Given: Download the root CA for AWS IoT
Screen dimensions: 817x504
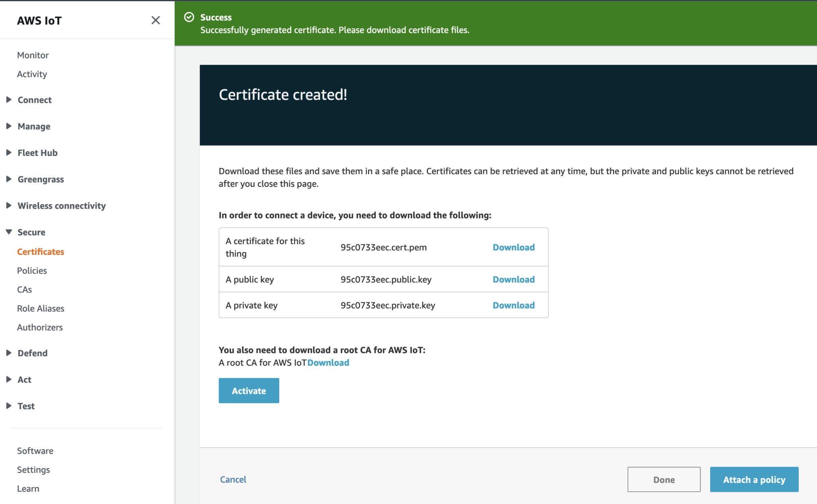Looking at the screenshot, I should click(x=328, y=363).
